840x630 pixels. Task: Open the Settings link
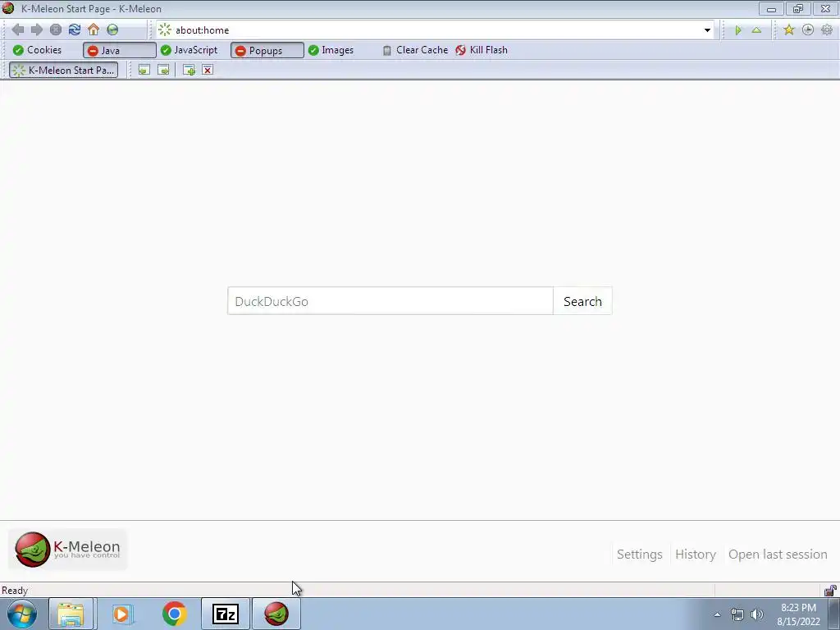(640, 555)
